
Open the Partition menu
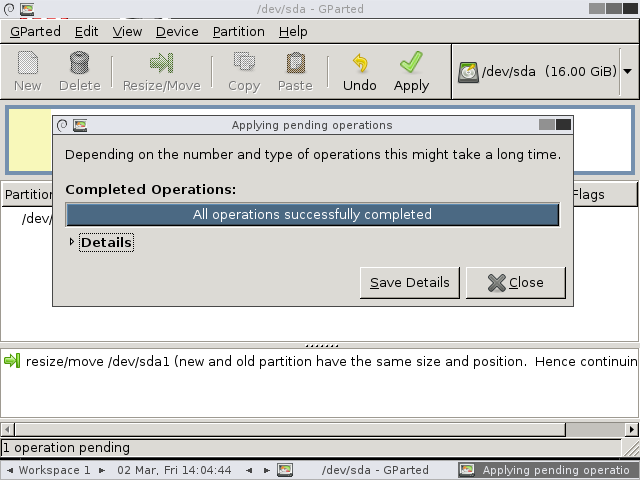(238, 31)
